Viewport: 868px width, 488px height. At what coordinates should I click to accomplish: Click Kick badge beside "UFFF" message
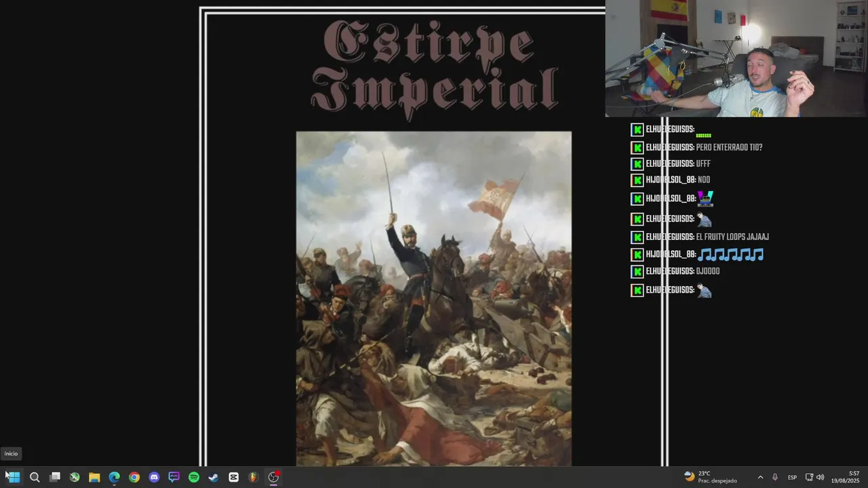pyautogui.click(x=637, y=163)
